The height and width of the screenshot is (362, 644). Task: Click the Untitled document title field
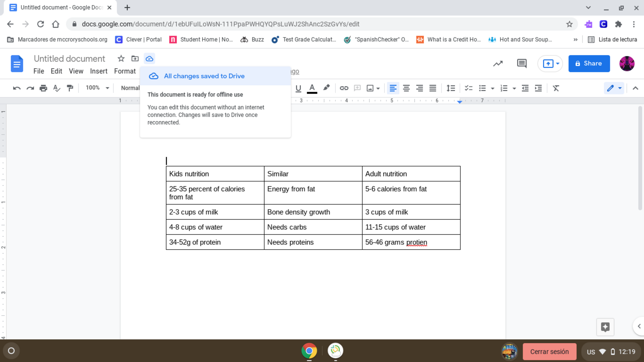tap(69, 58)
